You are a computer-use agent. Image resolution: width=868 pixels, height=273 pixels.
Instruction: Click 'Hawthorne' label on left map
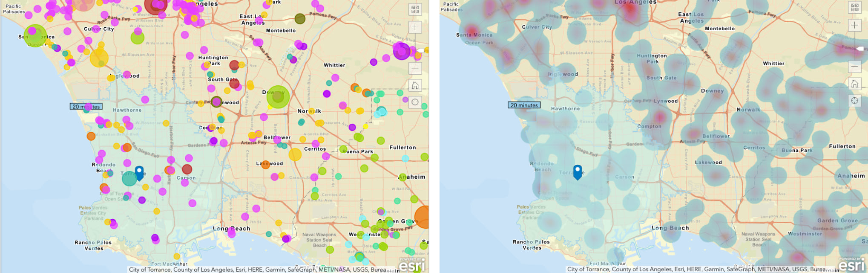(127, 110)
